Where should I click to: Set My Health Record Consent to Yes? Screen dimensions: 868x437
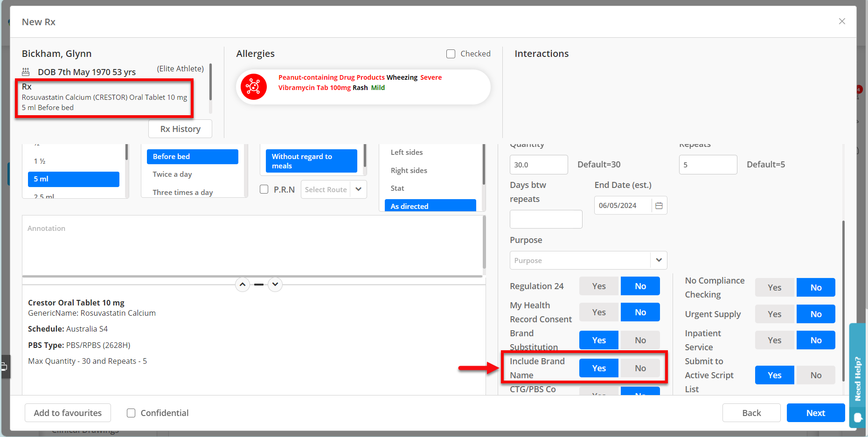pos(599,312)
